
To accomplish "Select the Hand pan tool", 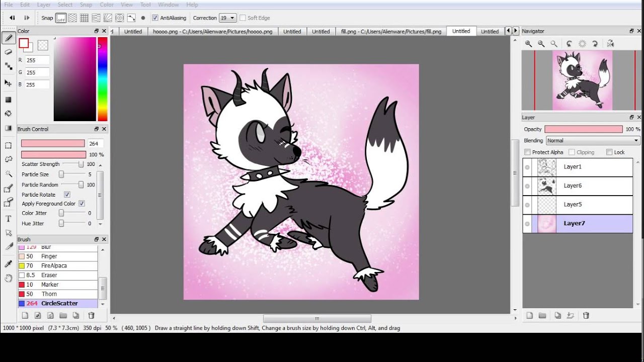I will point(8,278).
